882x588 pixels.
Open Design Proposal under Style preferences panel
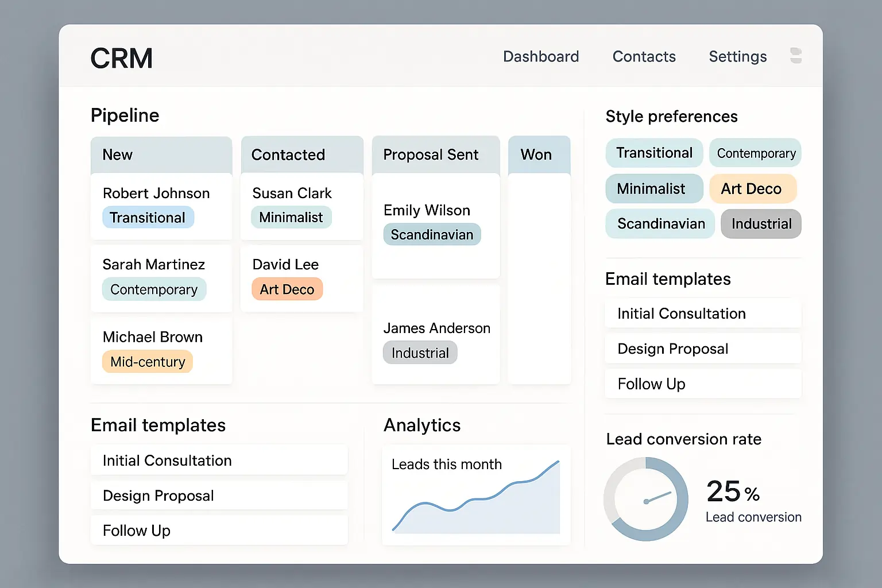coord(703,349)
